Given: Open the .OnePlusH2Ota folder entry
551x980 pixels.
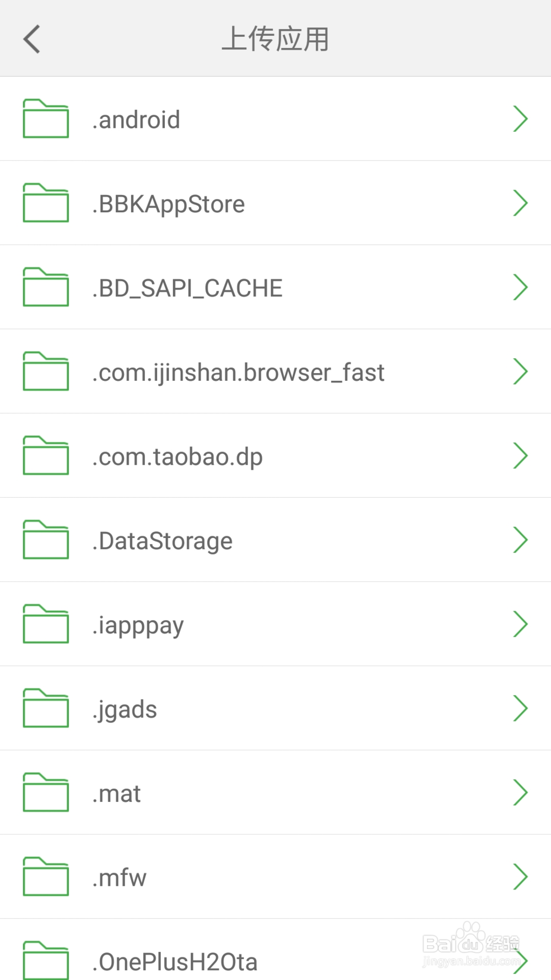Looking at the screenshot, I should [x=175, y=962].
